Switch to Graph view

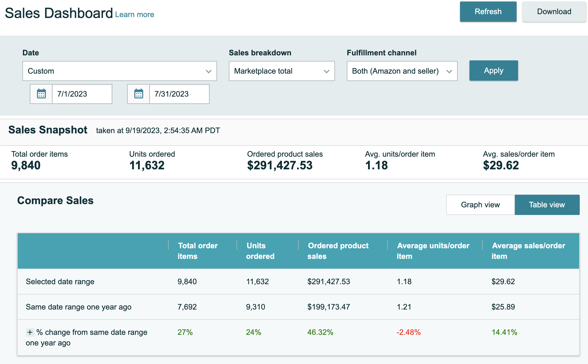pos(480,204)
